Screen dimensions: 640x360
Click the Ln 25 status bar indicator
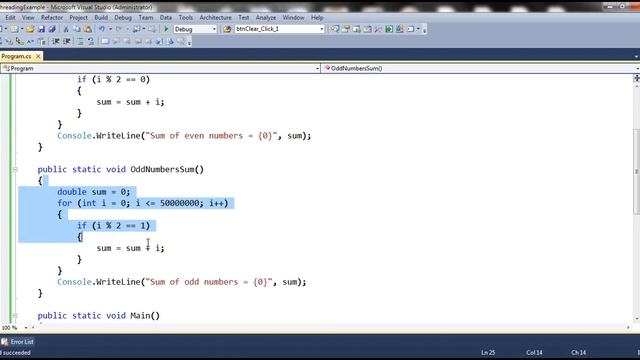click(x=488, y=353)
